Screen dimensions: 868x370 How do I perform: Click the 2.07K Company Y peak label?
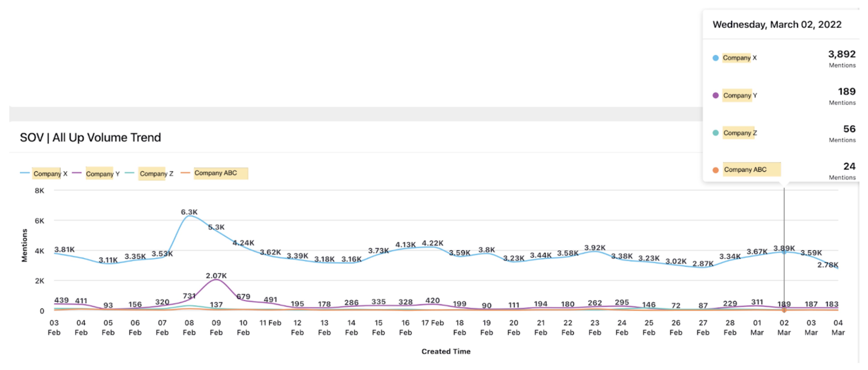click(x=216, y=276)
